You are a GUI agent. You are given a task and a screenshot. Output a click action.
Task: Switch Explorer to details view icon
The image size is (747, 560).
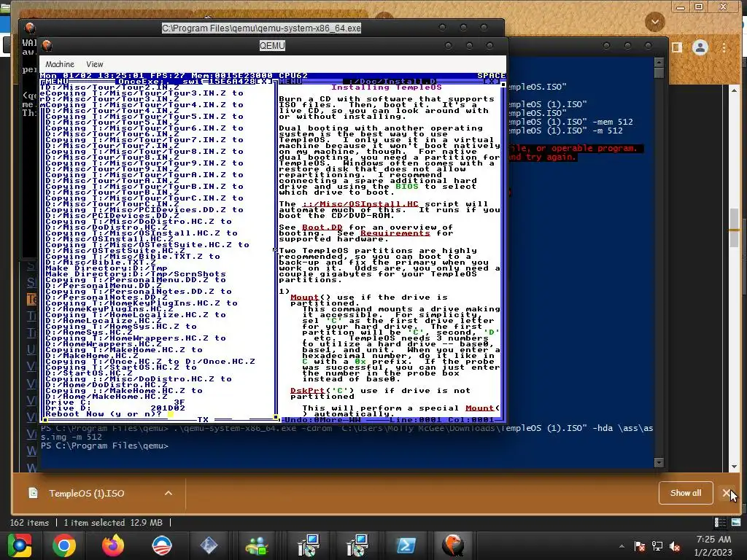720,522
